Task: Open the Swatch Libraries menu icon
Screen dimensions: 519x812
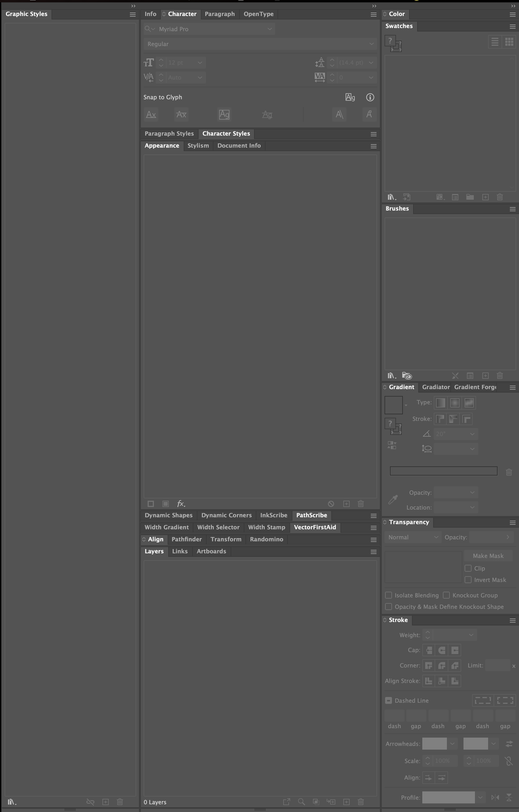Action: [391, 197]
